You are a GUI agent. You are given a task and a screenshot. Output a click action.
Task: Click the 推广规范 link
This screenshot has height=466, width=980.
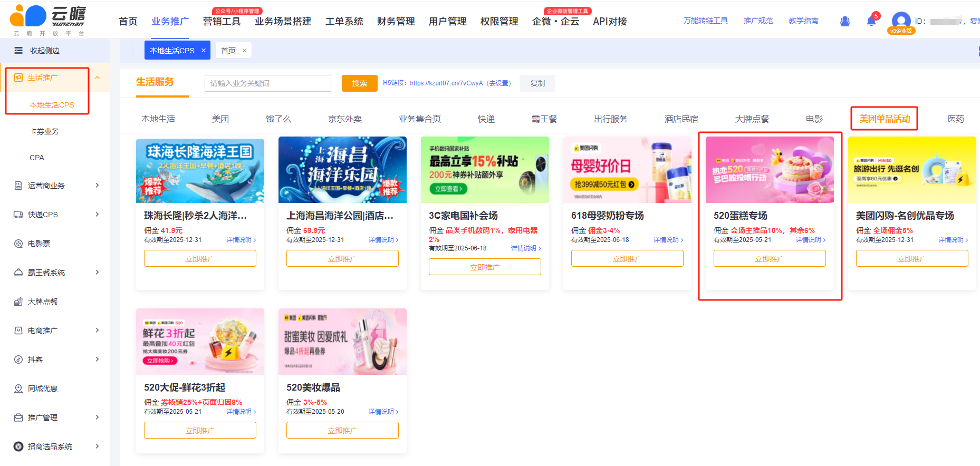pyautogui.click(x=758, y=21)
